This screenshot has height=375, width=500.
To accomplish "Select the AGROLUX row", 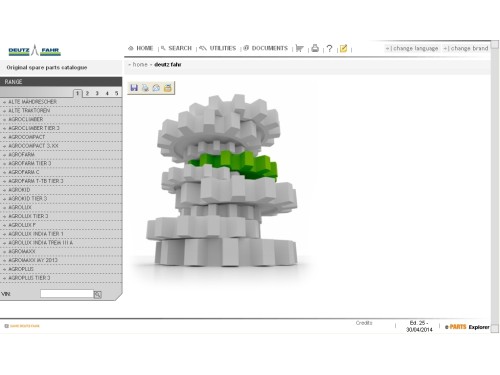I will 61,207.
